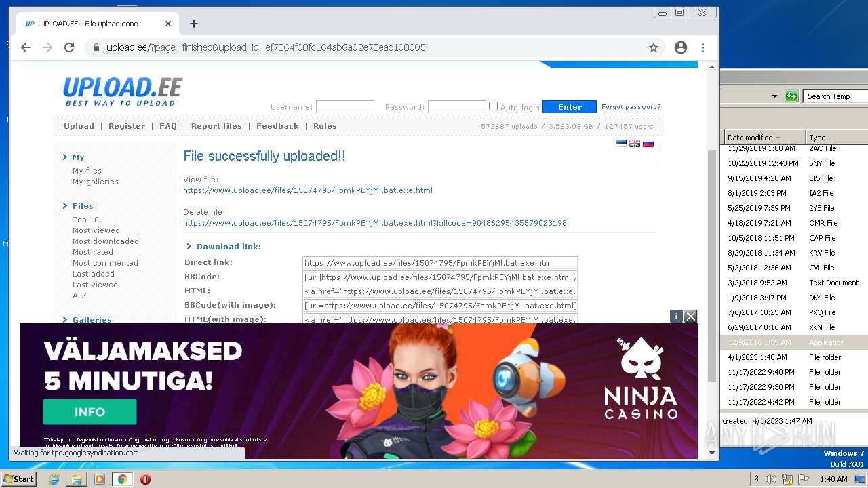Image resolution: width=868 pixels, height=488 pixels.
Task: Switch site language to Estonian flag
Action: coord(620,143)
